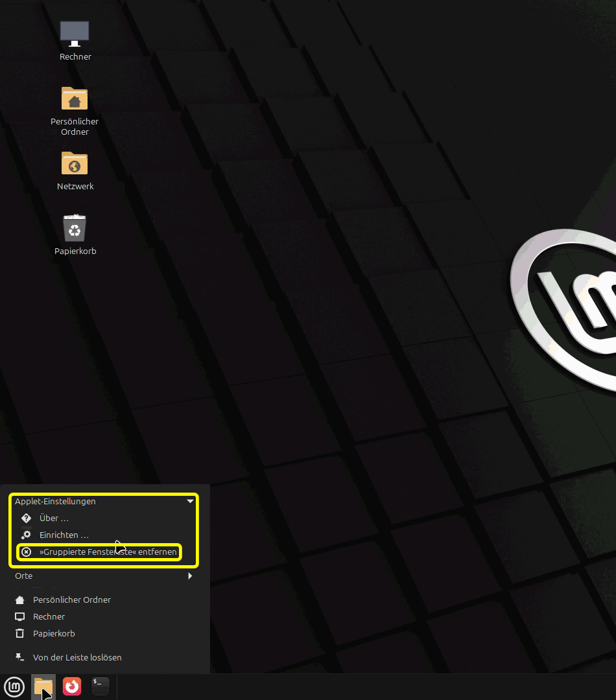Select the Papierkorb desktop trash icon
This screenshot has height=700, width=616.
[75, 229]
